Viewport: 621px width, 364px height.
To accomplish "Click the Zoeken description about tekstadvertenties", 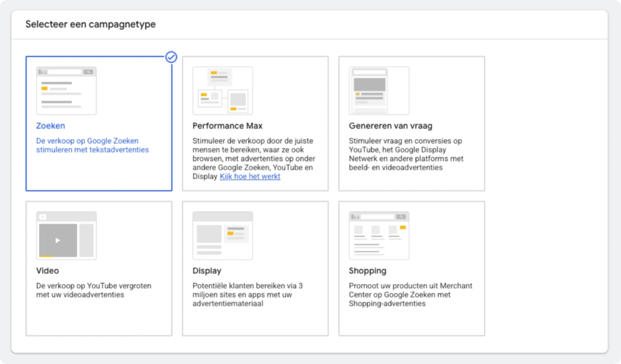I will tap(92, 145).
